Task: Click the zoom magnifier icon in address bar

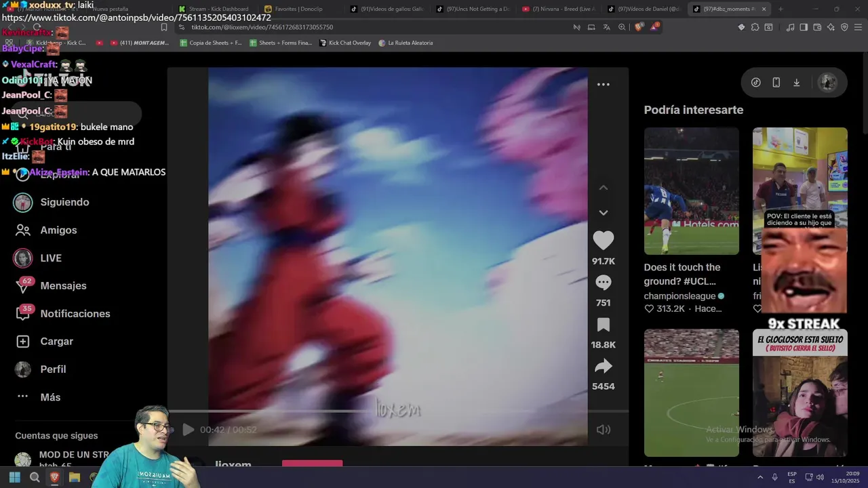Action: pos(622,27)
